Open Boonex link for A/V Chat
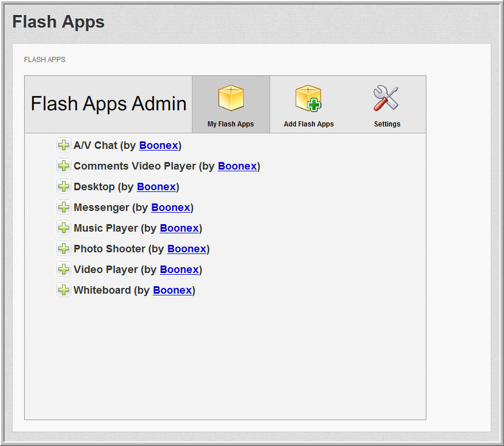This screenshot has width=504, height=446. tap(159, 146)
